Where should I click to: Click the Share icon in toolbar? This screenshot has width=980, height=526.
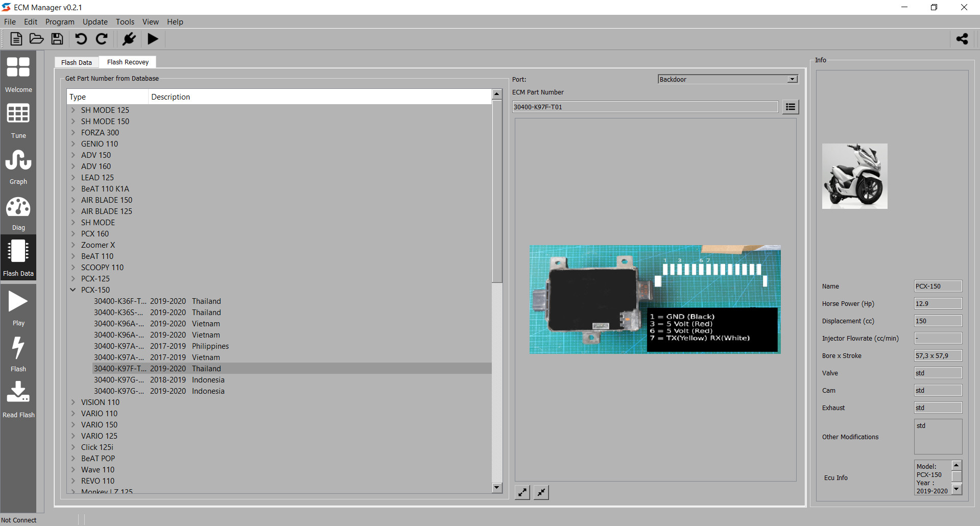point(962,39)
